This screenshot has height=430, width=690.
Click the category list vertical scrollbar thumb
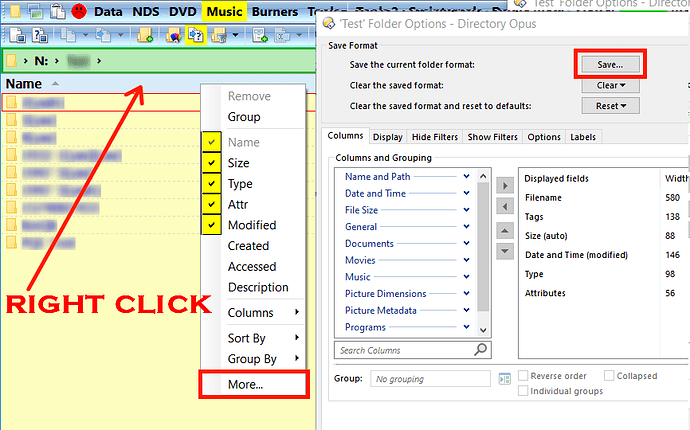[x=483, y=246]
